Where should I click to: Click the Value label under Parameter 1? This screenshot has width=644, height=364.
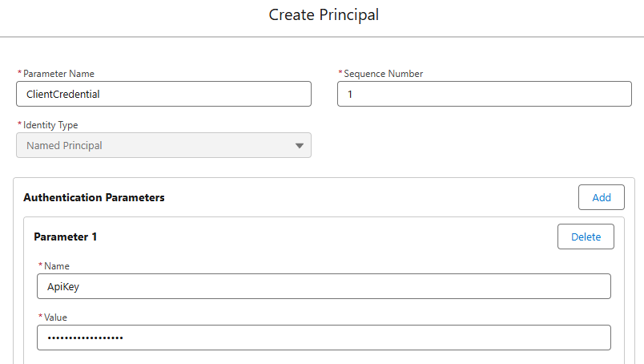(58, 317)
